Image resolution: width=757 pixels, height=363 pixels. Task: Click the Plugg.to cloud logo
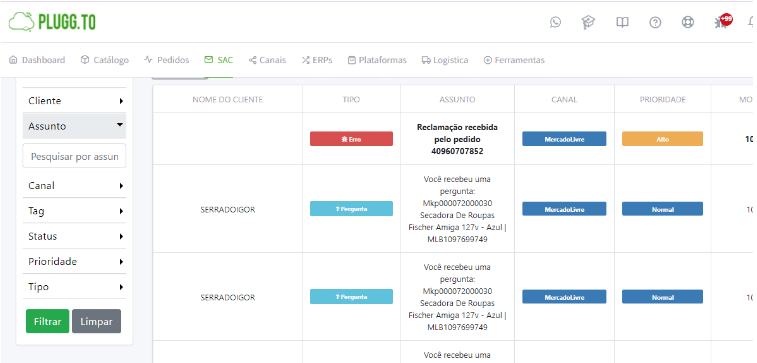point(52,22)
